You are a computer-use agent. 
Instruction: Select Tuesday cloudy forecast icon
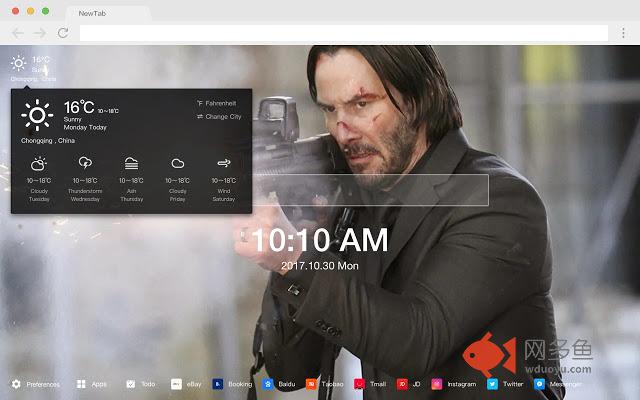point(39,163)
